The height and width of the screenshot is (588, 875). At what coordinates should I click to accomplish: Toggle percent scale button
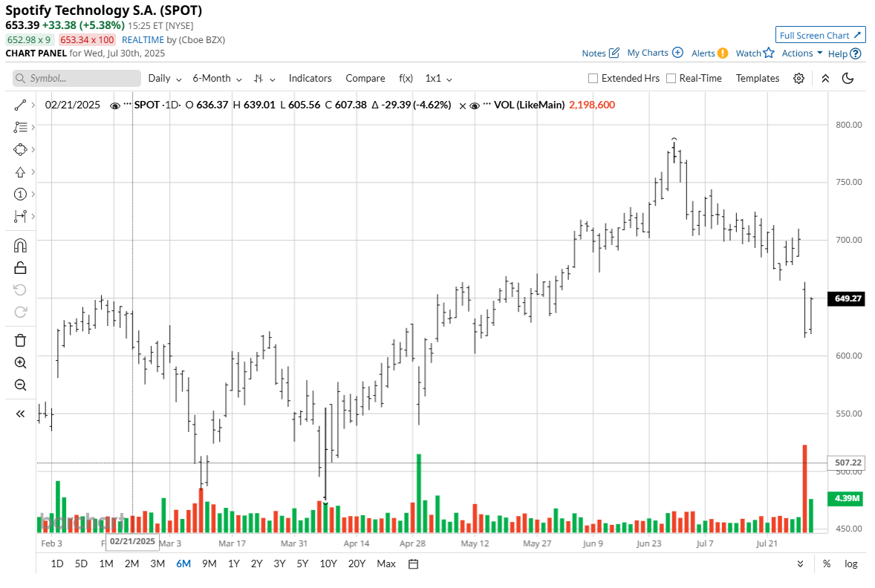click(x=827, y=564)
